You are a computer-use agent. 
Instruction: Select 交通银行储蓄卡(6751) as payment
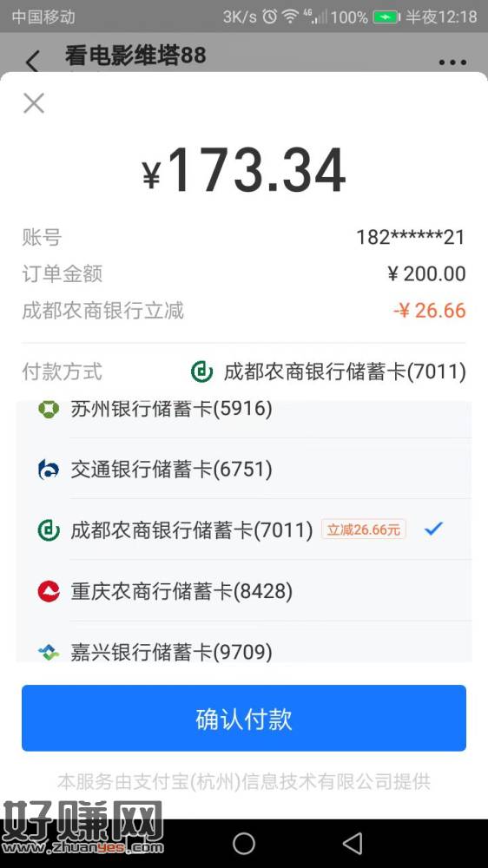(244, 469)
